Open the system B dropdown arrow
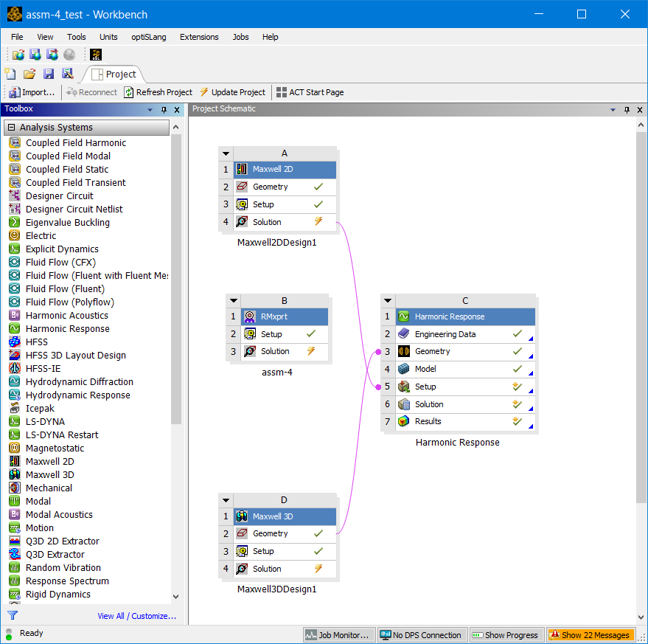Viewport: 648px width, 644px height. [x=234, y=301]
